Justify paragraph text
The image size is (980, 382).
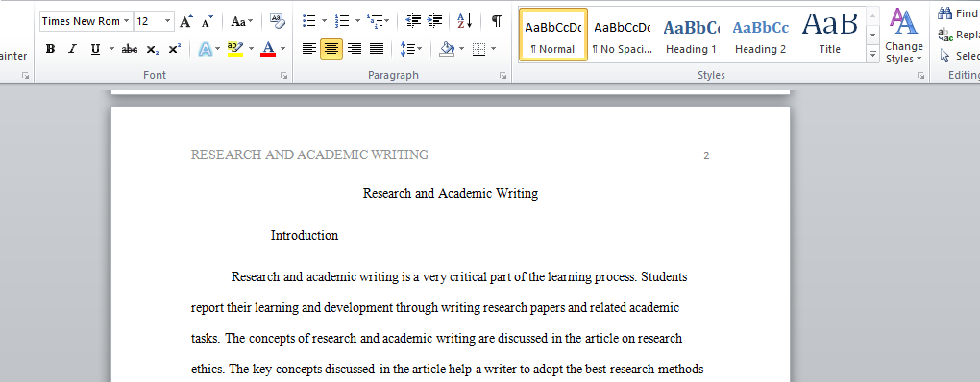pos(377,49)
